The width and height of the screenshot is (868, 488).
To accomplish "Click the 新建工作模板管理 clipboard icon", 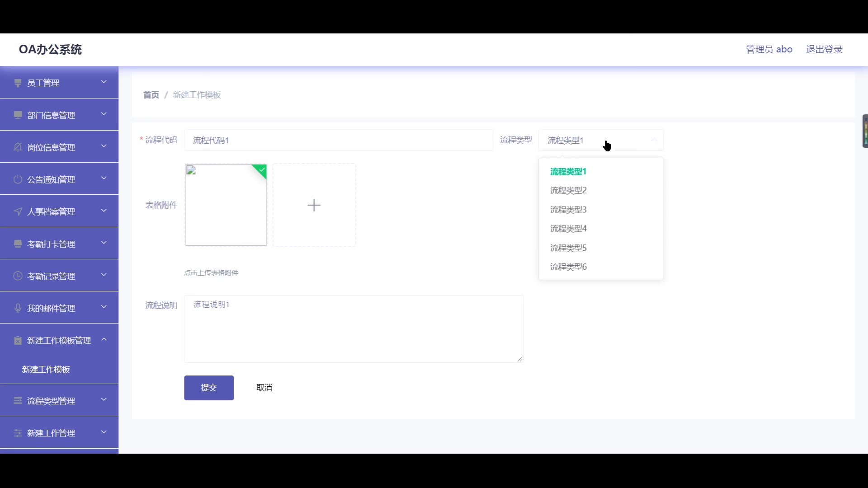I will coord(18,340).
